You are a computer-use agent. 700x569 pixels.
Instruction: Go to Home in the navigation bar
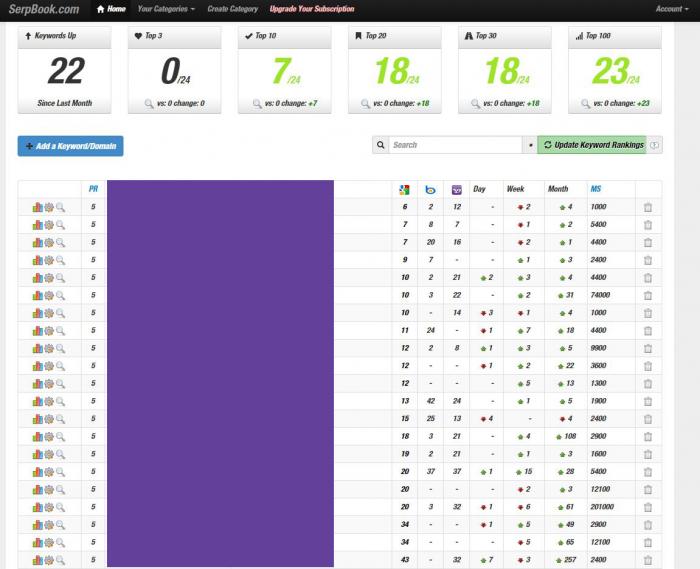(111, 9)
